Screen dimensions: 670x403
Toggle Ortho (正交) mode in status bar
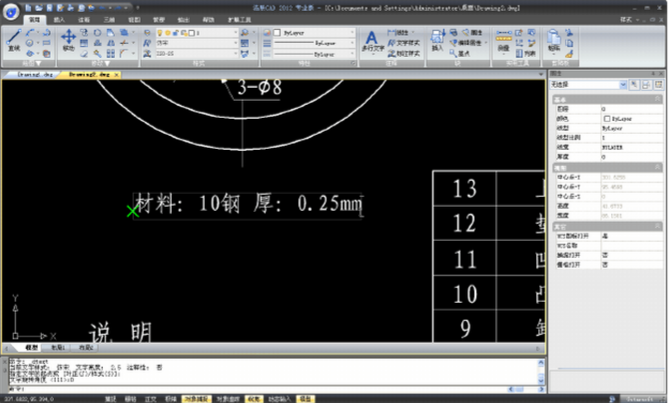[150, 399]
